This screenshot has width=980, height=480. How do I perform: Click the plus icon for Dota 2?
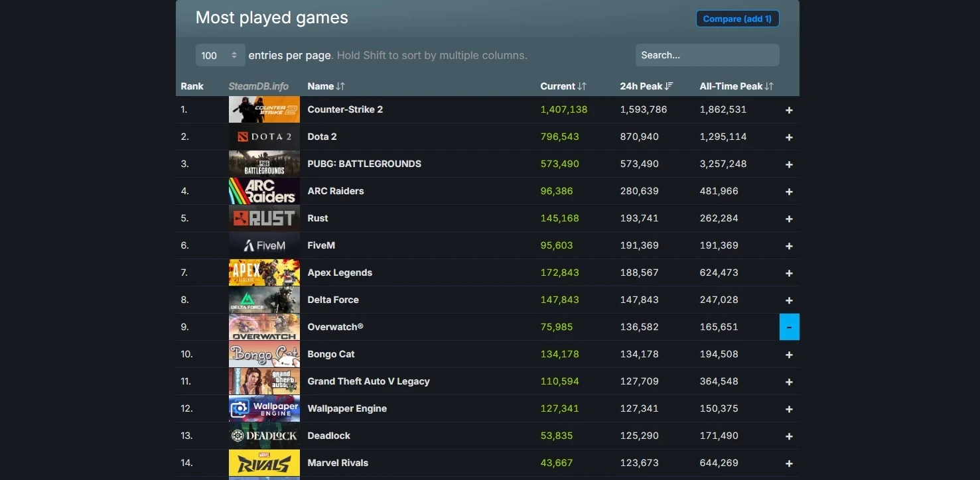pyautogui.click(x=789, y=137)
